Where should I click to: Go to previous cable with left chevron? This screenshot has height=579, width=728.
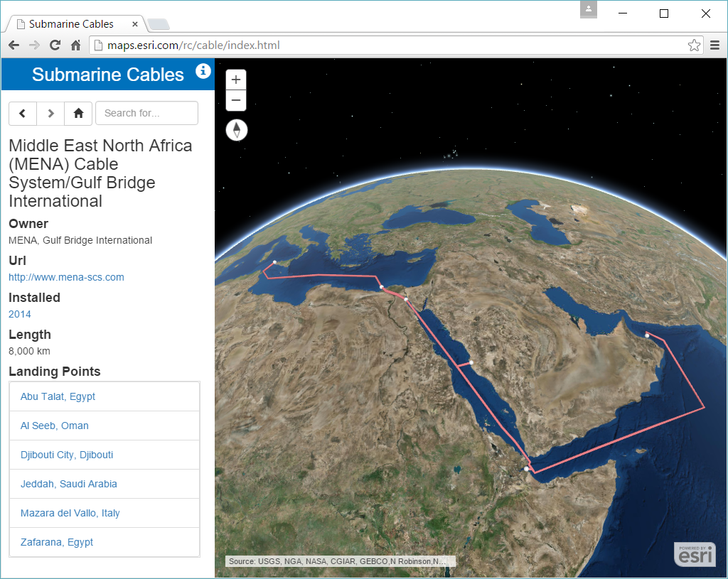(x=23, y=113)
